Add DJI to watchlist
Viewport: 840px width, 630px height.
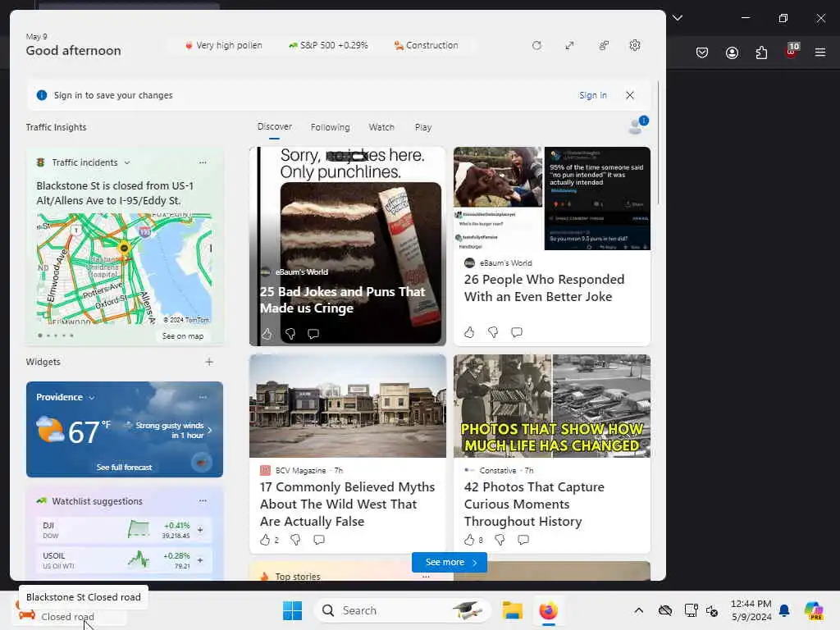click(200, 530)
